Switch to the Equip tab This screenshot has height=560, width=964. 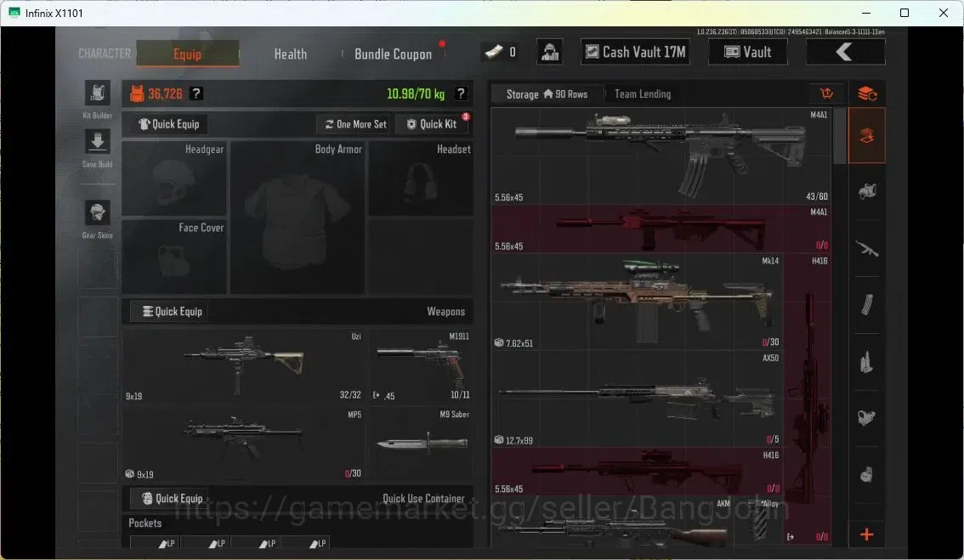[188, 54]
